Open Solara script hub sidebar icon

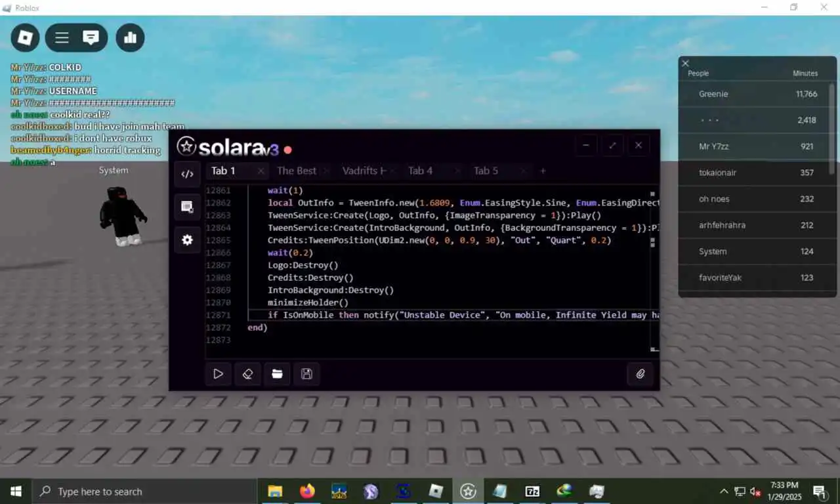187,207
